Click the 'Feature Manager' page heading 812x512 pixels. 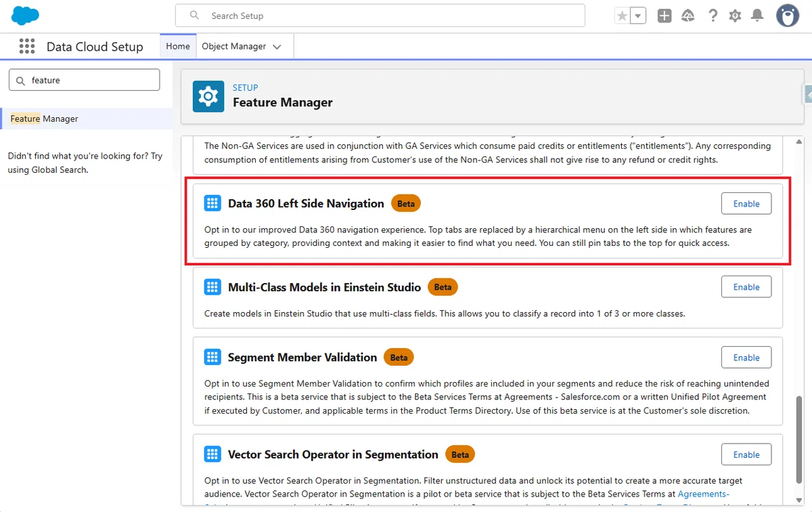[x=283, y=102]
